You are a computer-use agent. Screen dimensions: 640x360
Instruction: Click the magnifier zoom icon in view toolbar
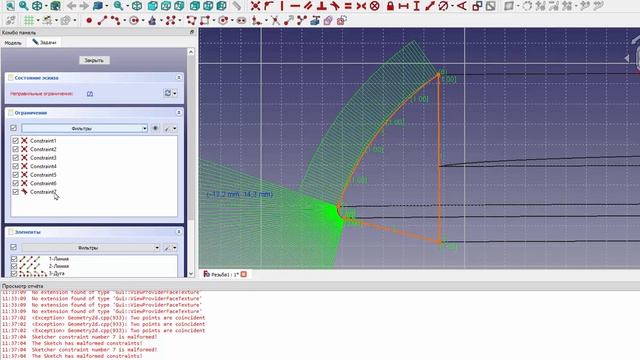point(118,6)
